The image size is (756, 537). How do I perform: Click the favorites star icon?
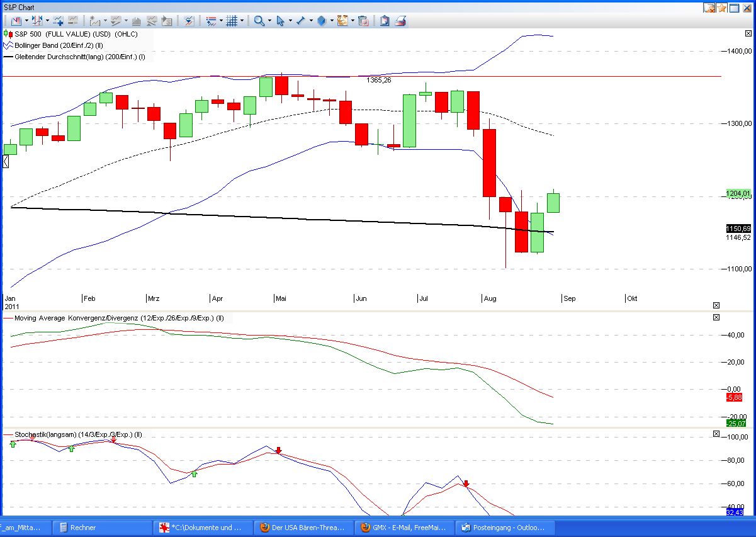click(722, 8)
